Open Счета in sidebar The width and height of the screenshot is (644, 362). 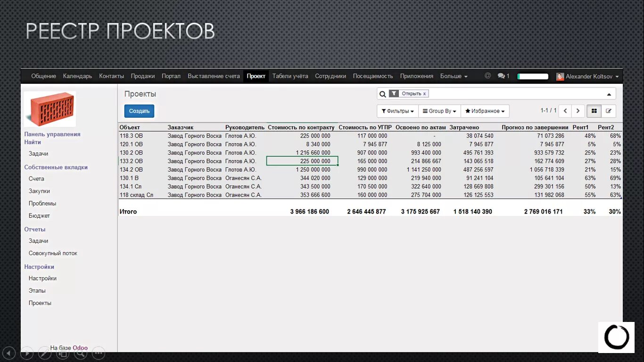tap(36, 179)
